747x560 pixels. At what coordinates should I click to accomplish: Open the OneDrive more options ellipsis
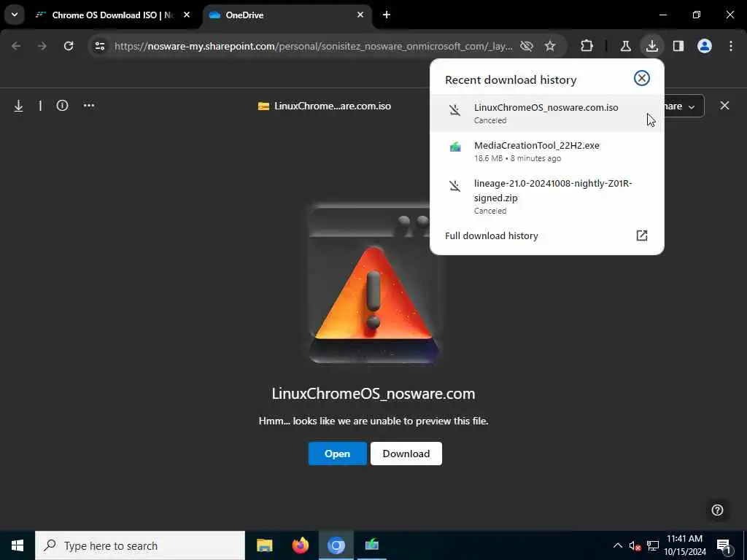click(x=89, y=105)
